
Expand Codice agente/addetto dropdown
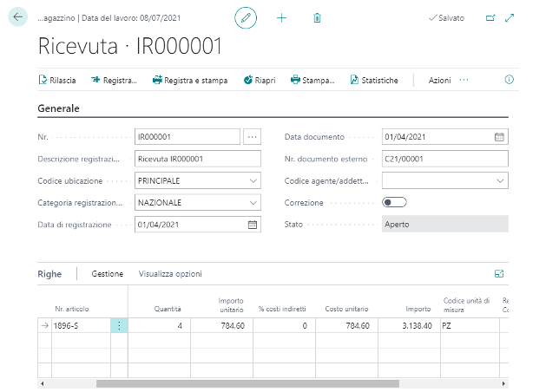[500, 181]
